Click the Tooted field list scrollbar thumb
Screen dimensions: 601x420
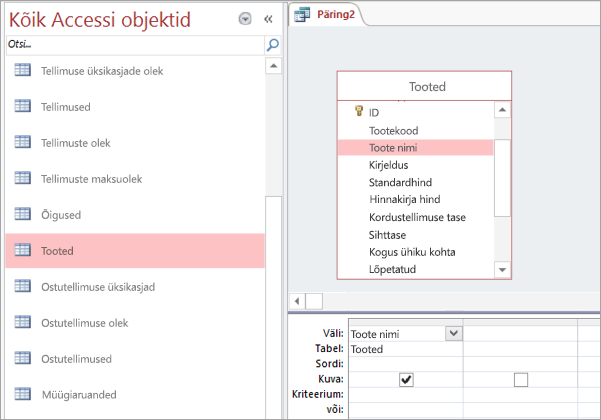point(502,178)
